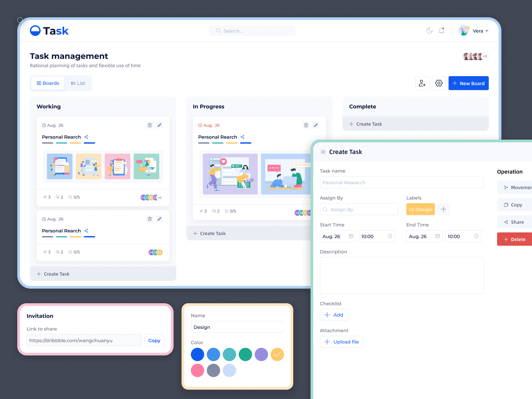Screen dimensions: 532x399
Task: Open End Time date picker Aug. 26
Action: click(424, 236)
